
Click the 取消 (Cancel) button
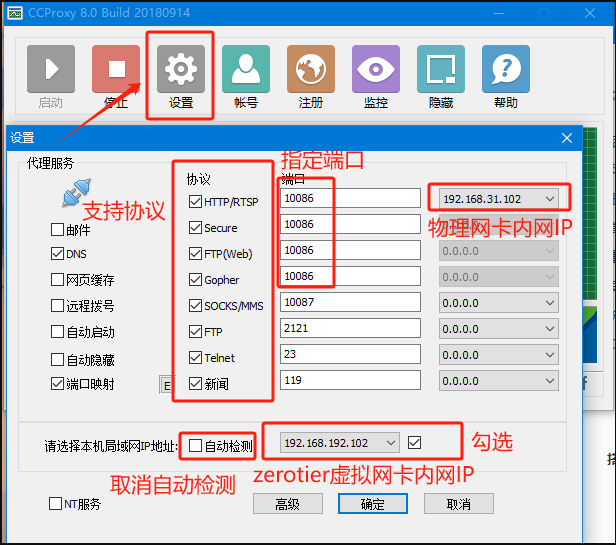pos(459,504)
